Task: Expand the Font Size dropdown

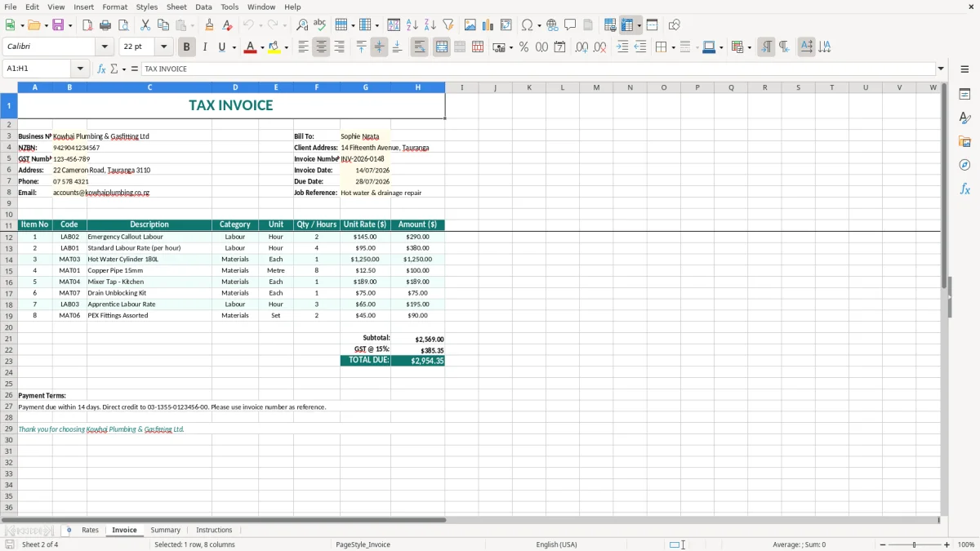Action: tap(163, 47)
